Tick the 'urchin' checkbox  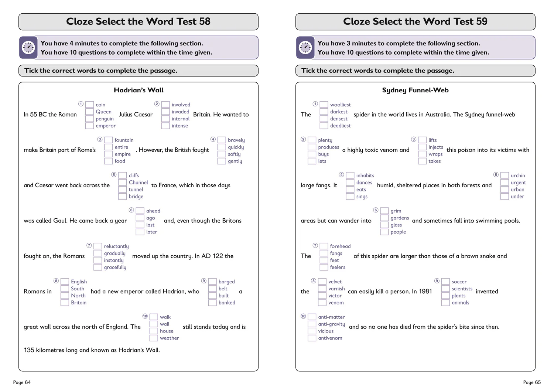click(x=505, y=175)
